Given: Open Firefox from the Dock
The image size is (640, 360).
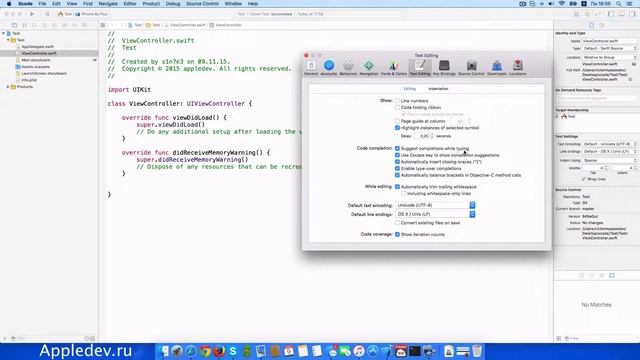Looking at the screenshot, I should [x=219, y=351].
